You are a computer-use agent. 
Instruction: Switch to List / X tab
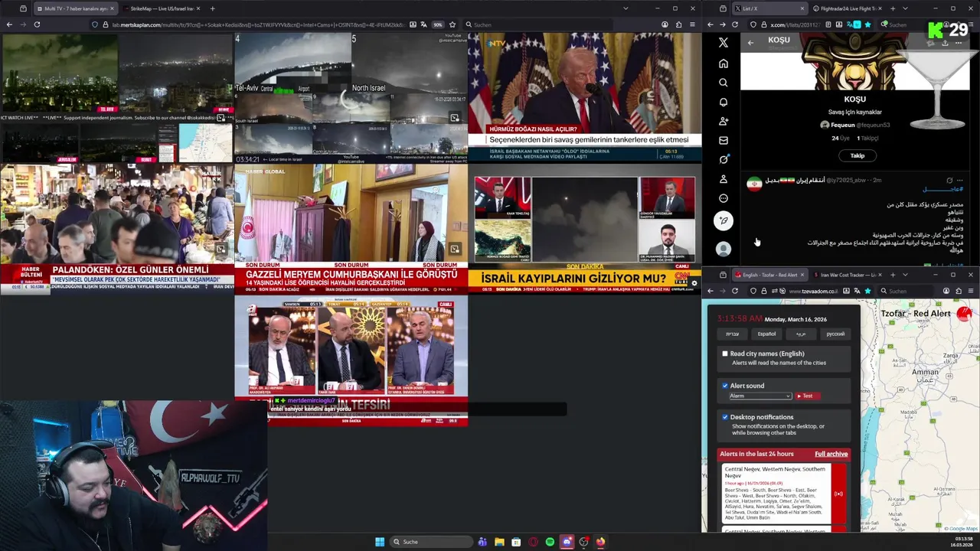[769, 8]
